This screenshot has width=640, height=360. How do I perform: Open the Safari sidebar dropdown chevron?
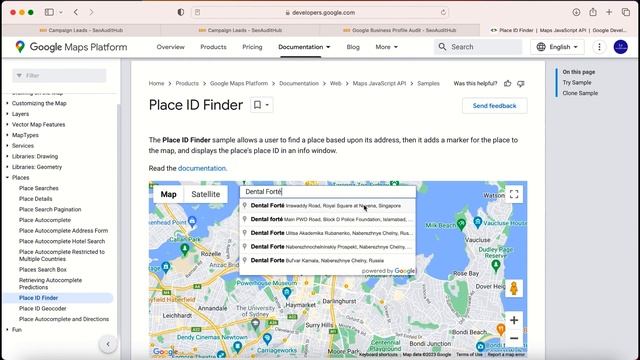tap(61, 12)
